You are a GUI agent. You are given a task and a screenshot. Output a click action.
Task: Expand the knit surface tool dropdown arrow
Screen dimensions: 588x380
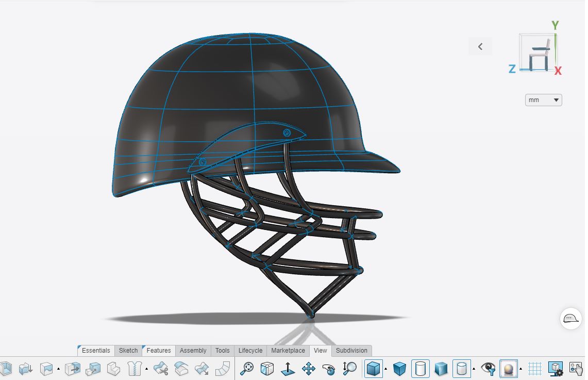click(x=146, y=369)
